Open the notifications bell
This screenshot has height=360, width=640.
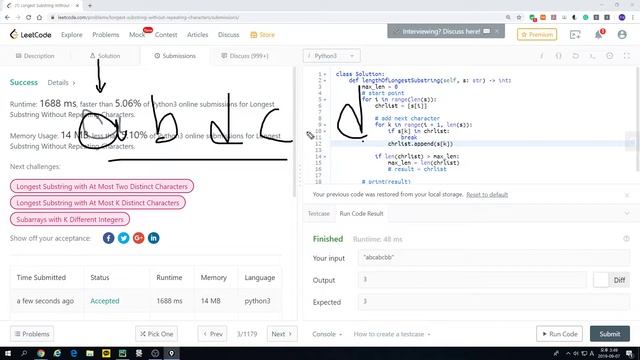click(599, 35)
